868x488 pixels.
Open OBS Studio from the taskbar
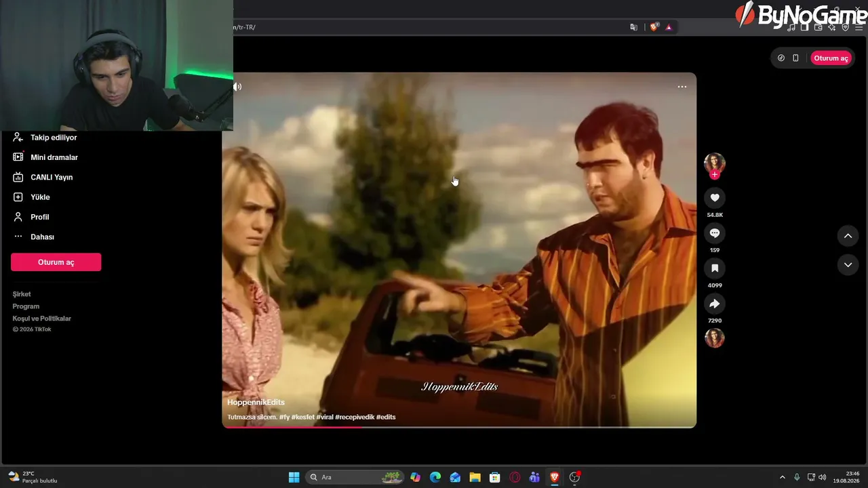pos(574,477)
